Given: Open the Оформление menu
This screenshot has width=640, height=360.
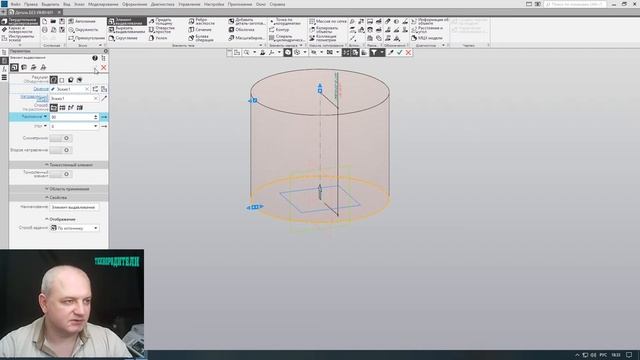Looking at the screenshot, I should pyautogui.click(x=134, y=4).
